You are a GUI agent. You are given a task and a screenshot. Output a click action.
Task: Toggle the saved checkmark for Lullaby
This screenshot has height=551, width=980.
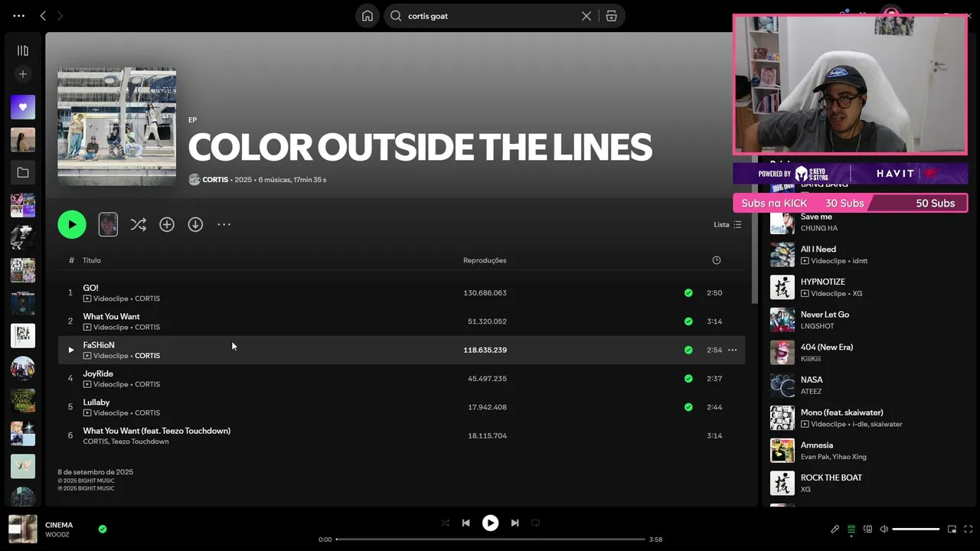(688, 407)
